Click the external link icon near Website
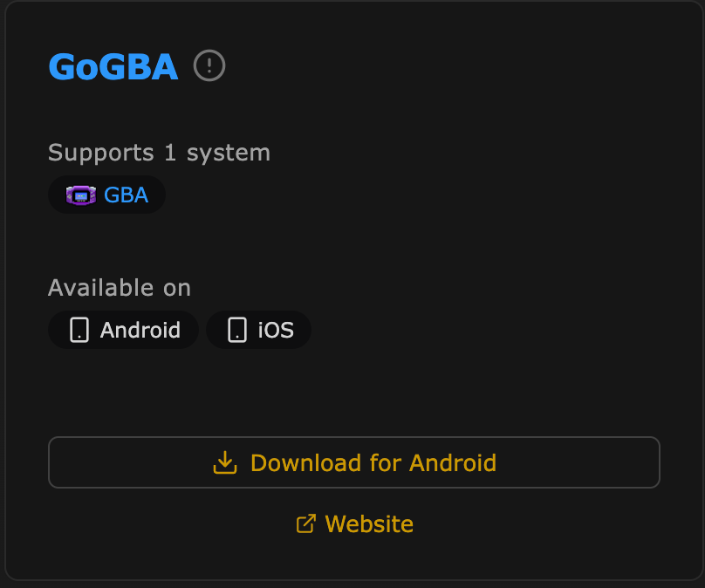 [305, 523]
